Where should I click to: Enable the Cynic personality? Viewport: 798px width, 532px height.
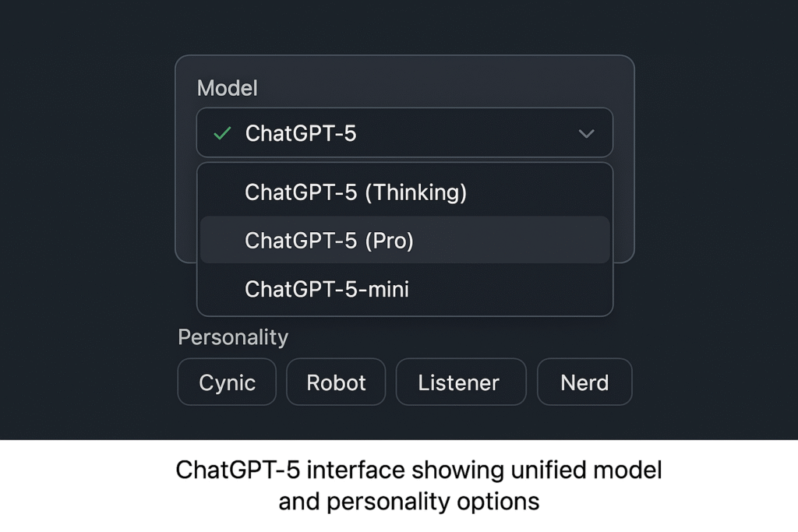[x=227, y=382]
